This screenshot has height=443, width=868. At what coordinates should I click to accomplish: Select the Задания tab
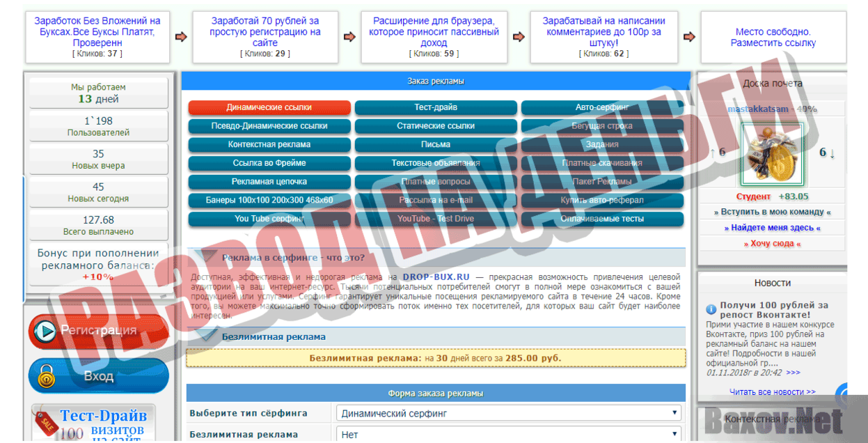[x=602, y=145]
